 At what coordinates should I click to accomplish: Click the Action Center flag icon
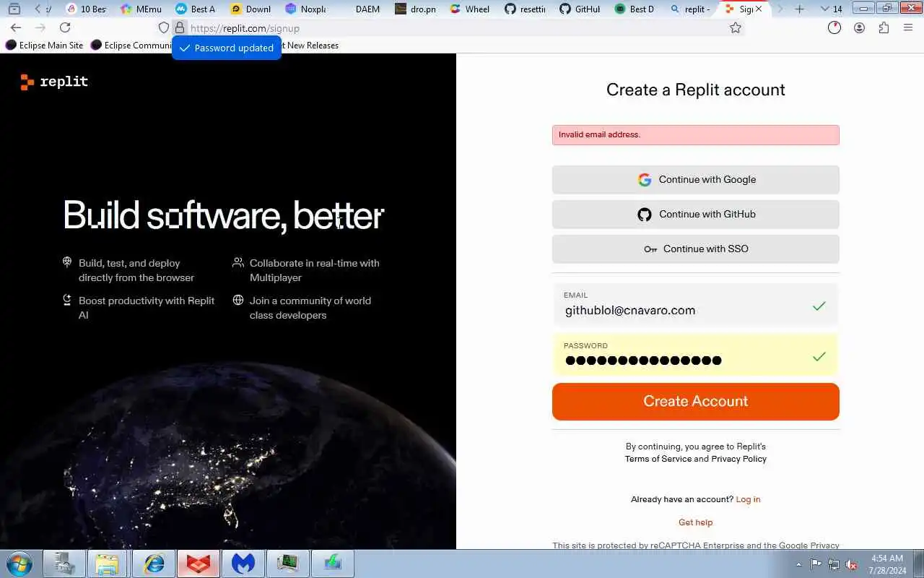click(816, 564)
